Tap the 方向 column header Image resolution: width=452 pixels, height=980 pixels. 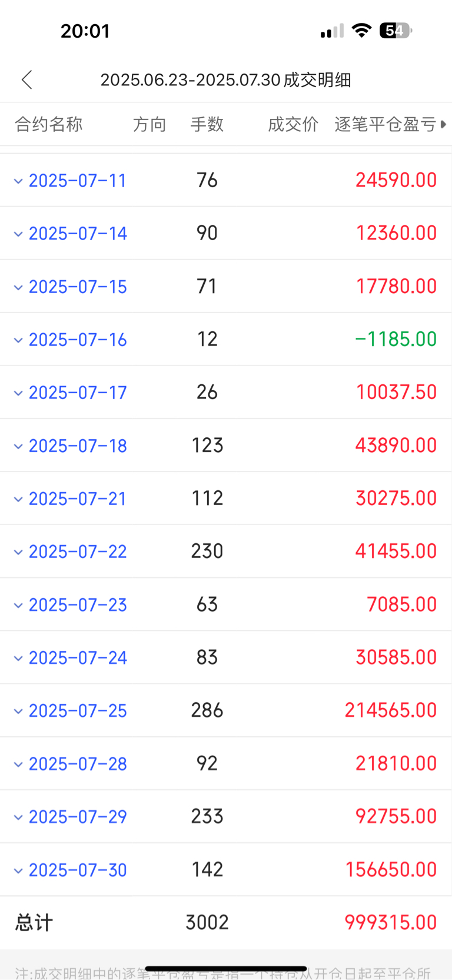click(x=149, y=124)
